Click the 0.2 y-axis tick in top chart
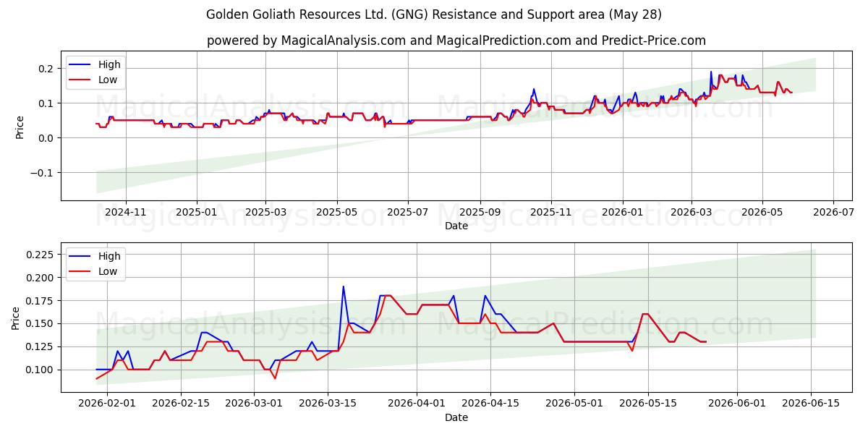868x434 pixels. tap(46, 68)
